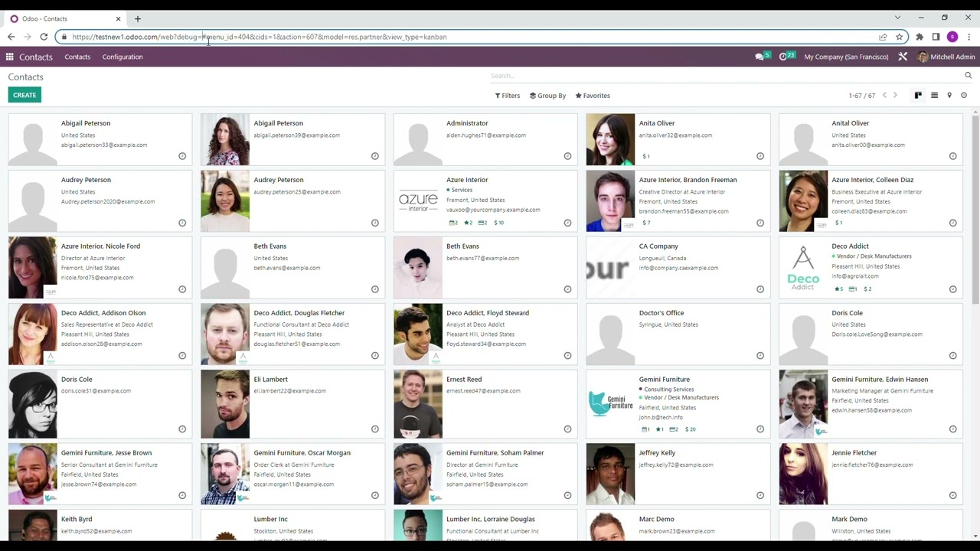
Task: Click the "$ 20" value on Gemini Furniture
Action: (691, 429)
